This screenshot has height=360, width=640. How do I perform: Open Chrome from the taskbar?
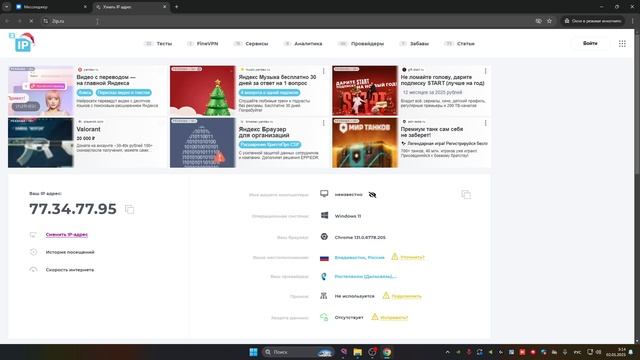(387, 352)
